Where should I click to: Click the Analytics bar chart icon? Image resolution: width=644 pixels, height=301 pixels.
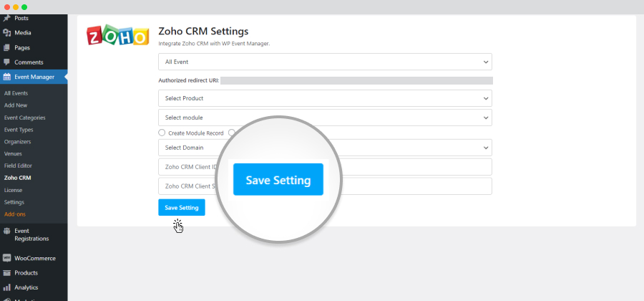coord(6,287)
